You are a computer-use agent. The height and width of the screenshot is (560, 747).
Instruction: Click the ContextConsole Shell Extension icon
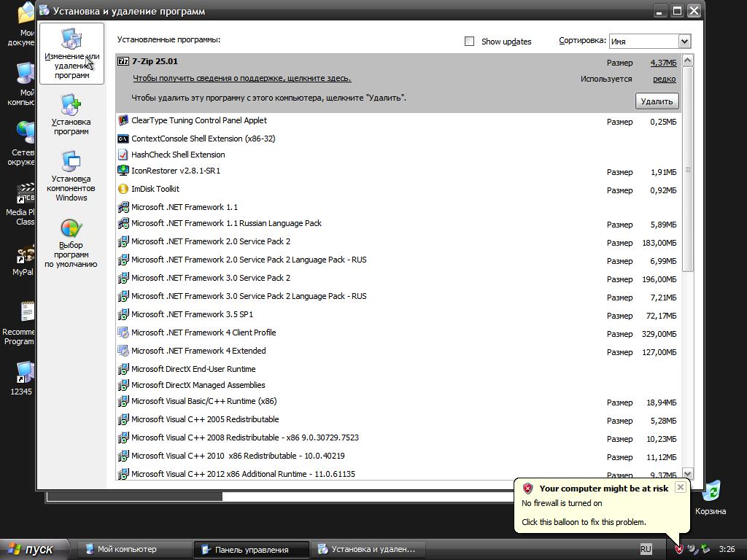(123, 139)
